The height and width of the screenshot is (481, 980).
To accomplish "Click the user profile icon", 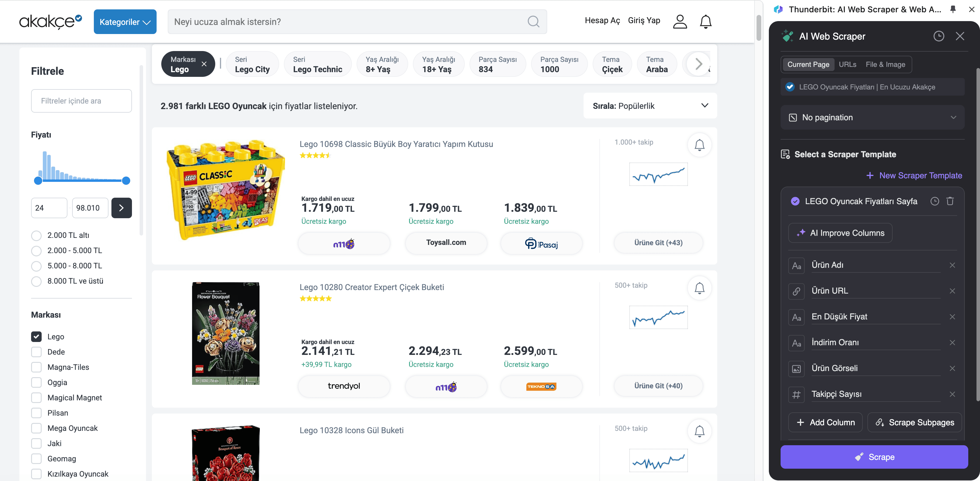I will click(680, 22).
